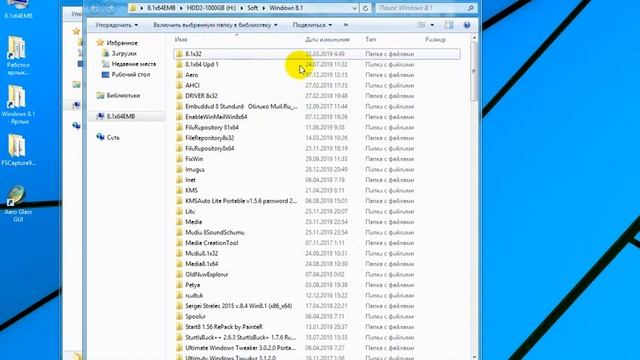Viewport: 640px width, 360px height.
Task: Open Включить выбранную папку в библиотеку dropdown
Action: pyautogui.click(x=215, y=25)
